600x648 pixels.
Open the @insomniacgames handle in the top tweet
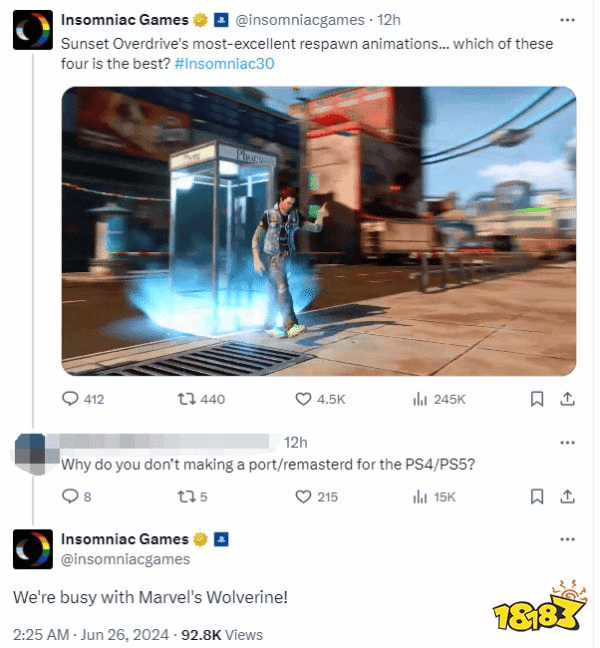300,20
